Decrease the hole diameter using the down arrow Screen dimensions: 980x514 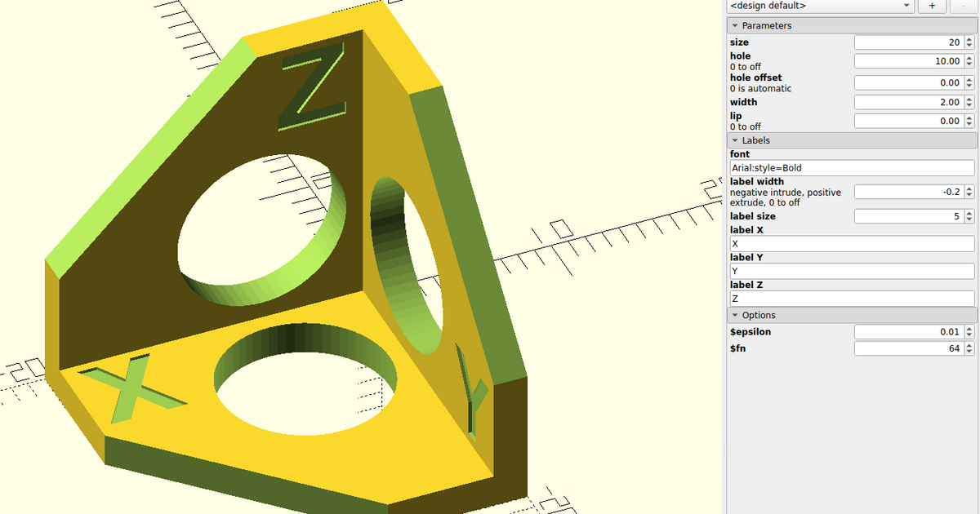click(969, 64)
